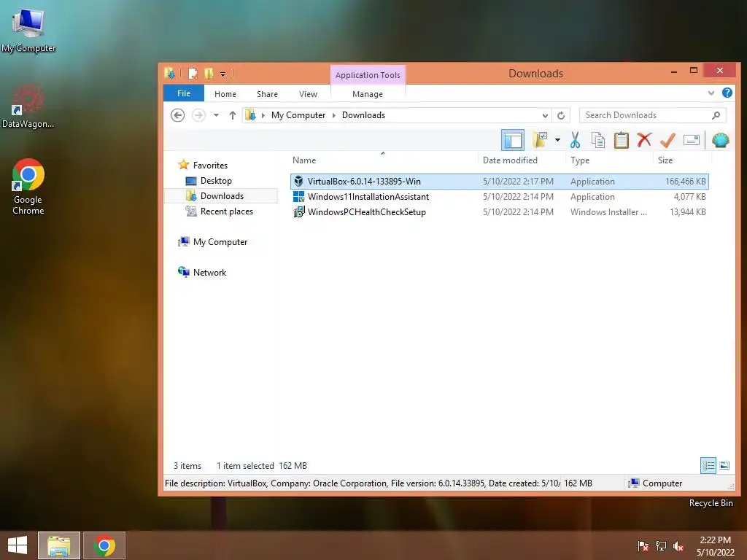Select the My Computer desktop icon

pos(28,30)
